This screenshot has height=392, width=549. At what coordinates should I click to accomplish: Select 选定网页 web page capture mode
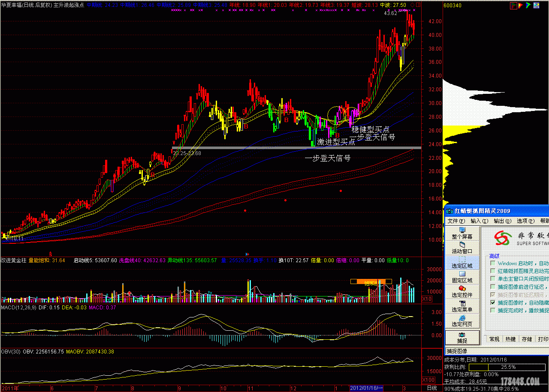tap(462, 321)
